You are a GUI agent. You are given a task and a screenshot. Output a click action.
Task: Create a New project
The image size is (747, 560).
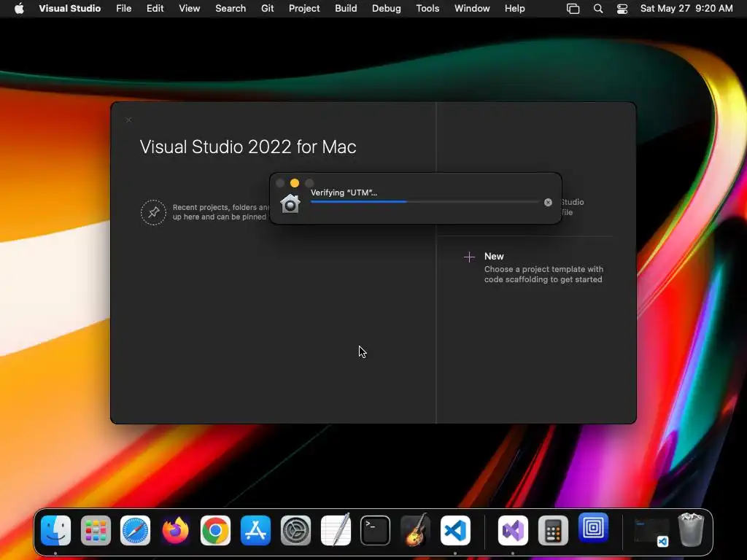[x=494, y=256]
